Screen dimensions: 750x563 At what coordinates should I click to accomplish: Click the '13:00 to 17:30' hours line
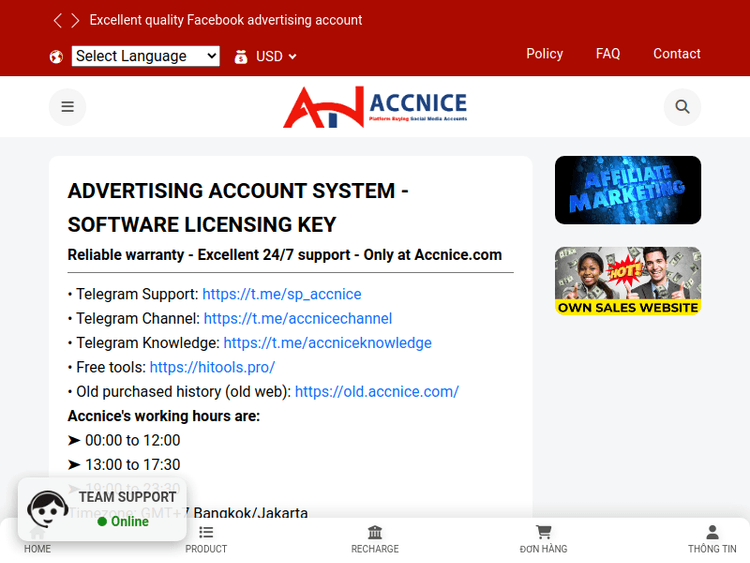coord(124,465)
